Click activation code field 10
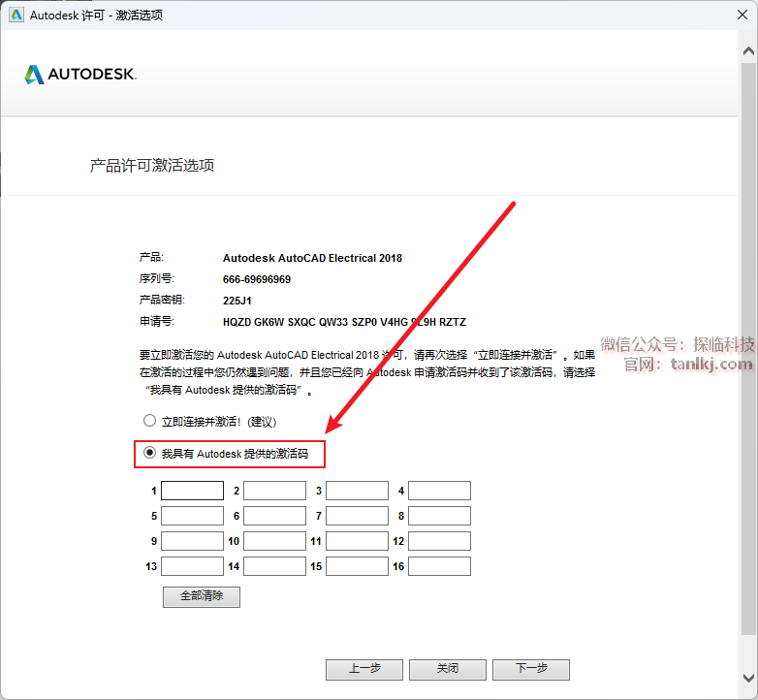This screenshot has width=758, height=700. coord(274,541)
